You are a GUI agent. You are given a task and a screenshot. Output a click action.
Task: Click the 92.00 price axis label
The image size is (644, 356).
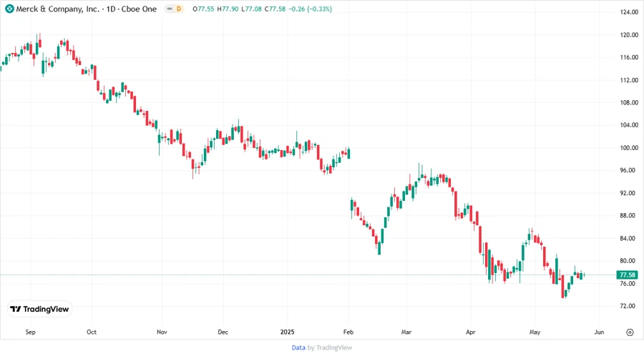point(629,193)
